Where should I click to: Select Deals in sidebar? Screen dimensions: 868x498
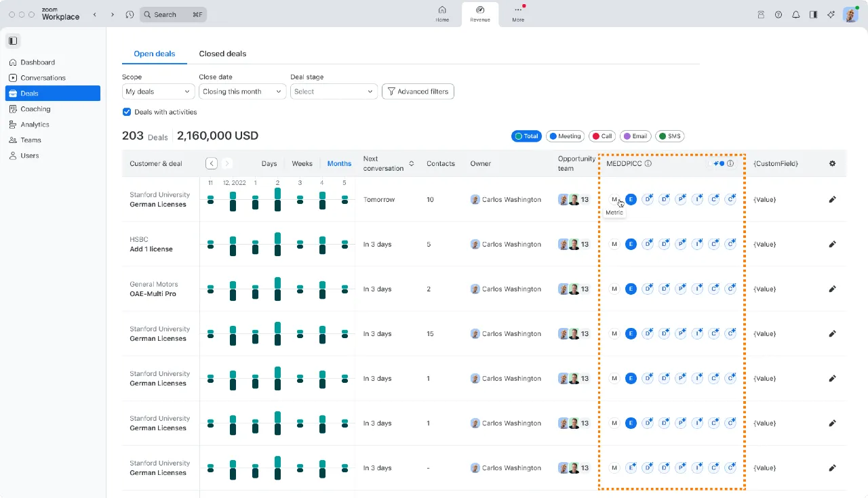pos(53,94)
